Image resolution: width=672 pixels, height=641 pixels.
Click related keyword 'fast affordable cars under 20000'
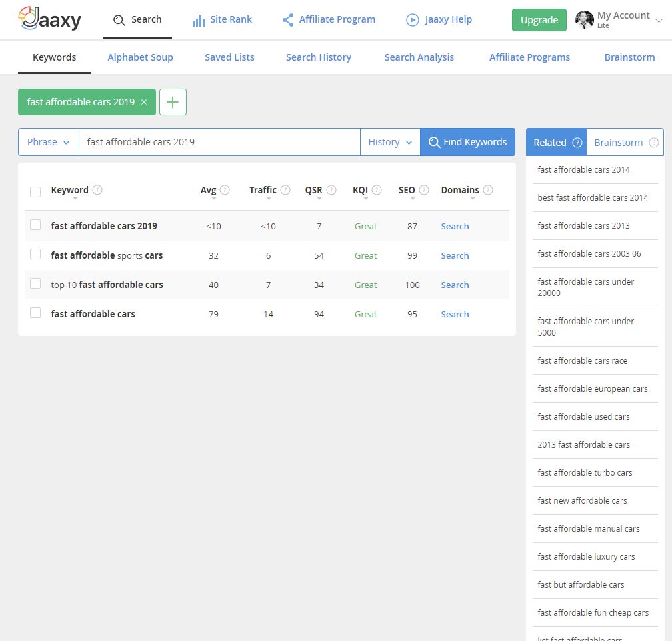585,287
